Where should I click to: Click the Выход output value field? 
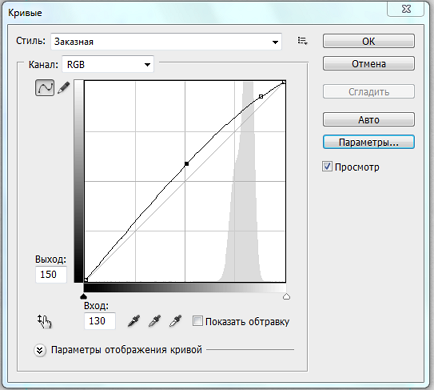click(51, 275)
